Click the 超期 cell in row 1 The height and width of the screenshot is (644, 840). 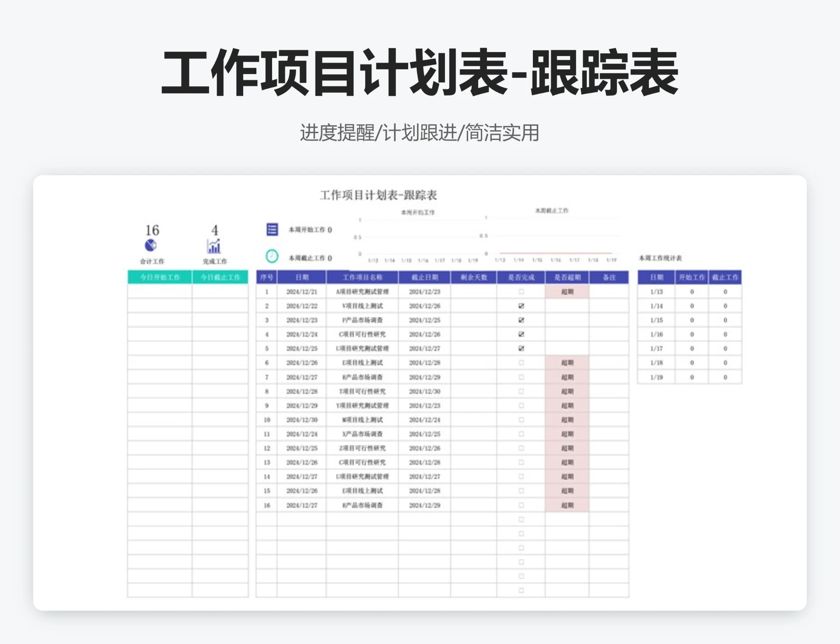(x=567, y=291)
